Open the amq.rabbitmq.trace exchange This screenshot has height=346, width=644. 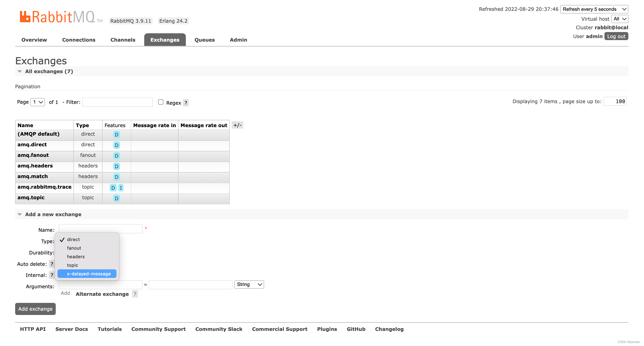coord(44,187)
